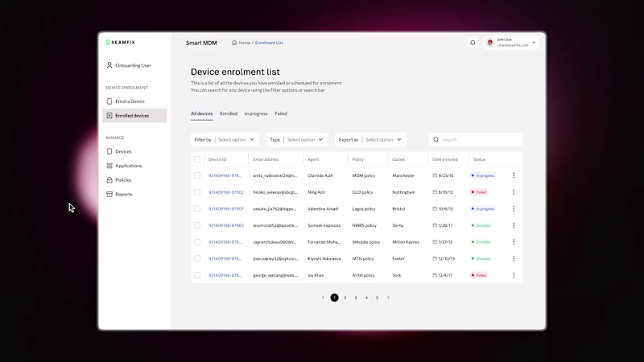Image resolution: width=644 pixels, height=362 pixels.
Task: Click the Applications grid icon
Action: (109, 166)
